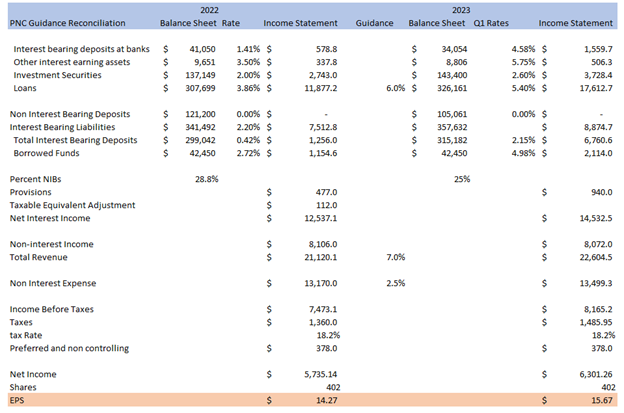
Task: Click the Loans row label
Action: 28,87
